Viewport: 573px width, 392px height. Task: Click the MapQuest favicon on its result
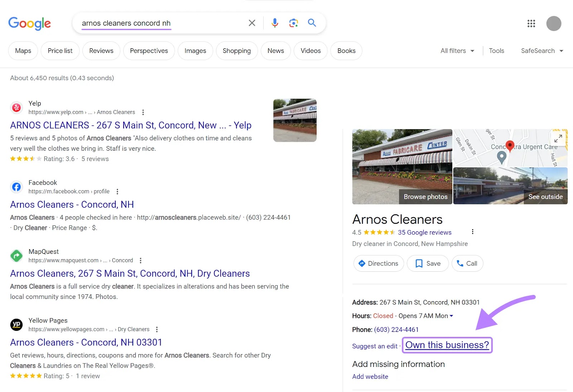16,256
